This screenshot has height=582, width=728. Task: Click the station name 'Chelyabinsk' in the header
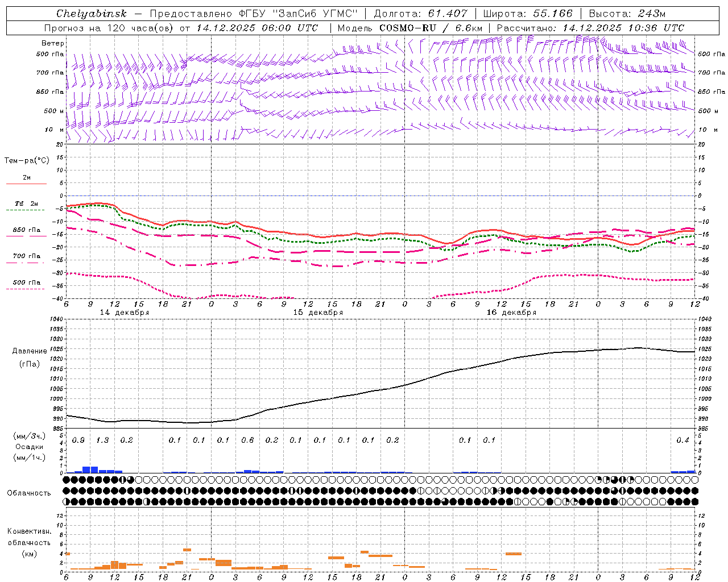[x=91, y=14]
